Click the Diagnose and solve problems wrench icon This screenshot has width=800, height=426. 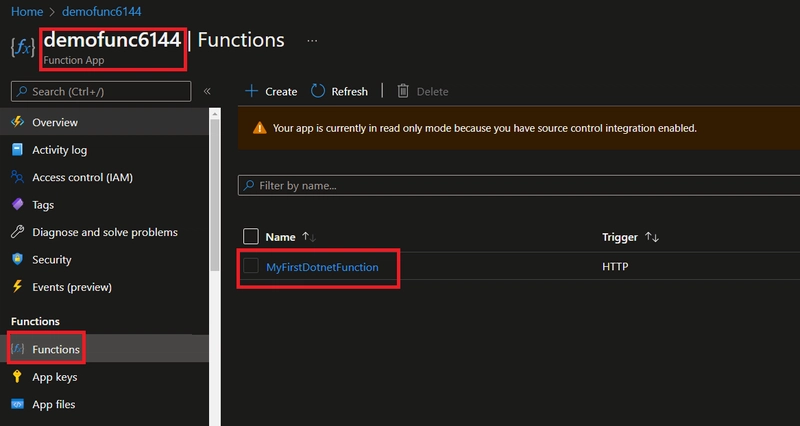16,232
